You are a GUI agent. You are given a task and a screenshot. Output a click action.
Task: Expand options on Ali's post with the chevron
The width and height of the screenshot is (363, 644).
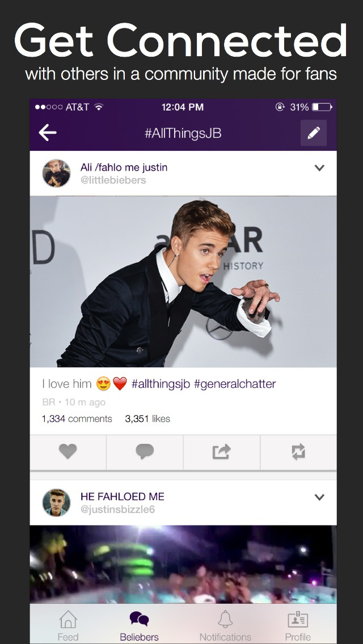319,168
